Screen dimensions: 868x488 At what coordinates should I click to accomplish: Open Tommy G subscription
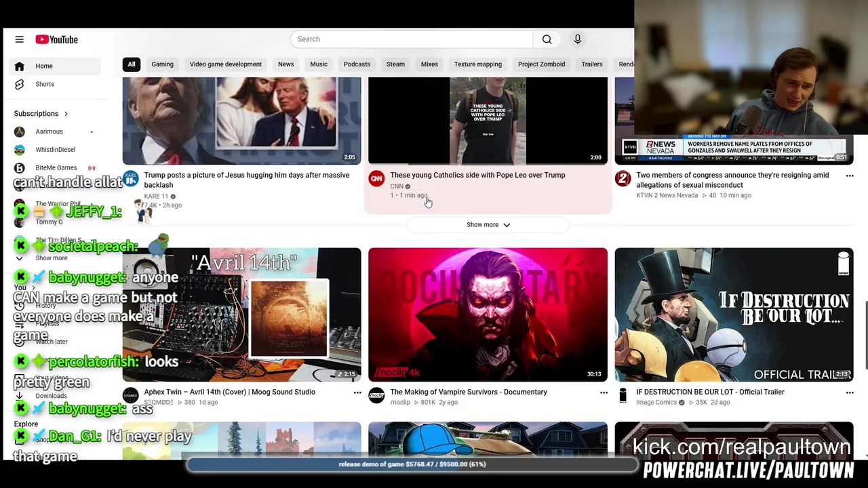(x=49, y=222)
